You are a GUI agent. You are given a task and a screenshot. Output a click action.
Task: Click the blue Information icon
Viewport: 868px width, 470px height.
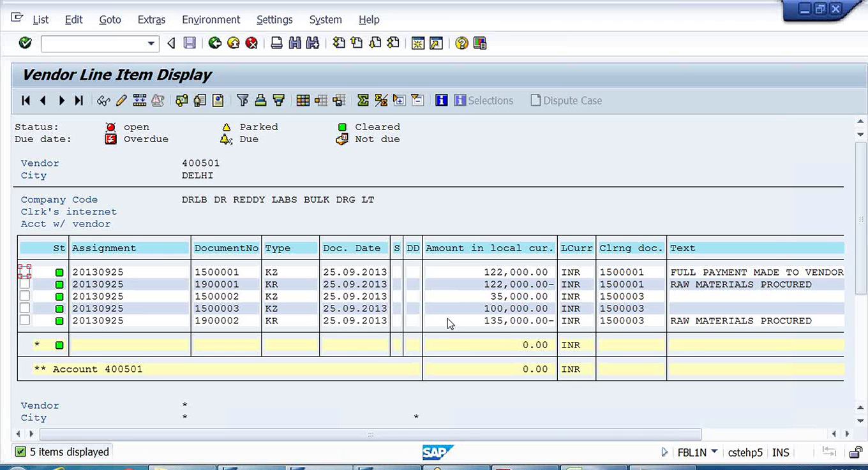pyautogui.click(x=441, y=100)
